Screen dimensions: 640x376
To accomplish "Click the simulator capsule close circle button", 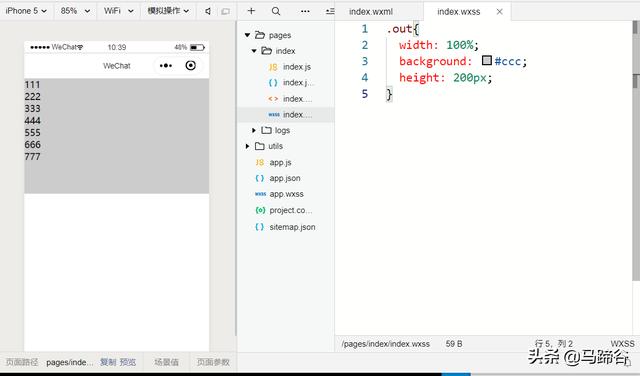I will (x=191, y=65).
